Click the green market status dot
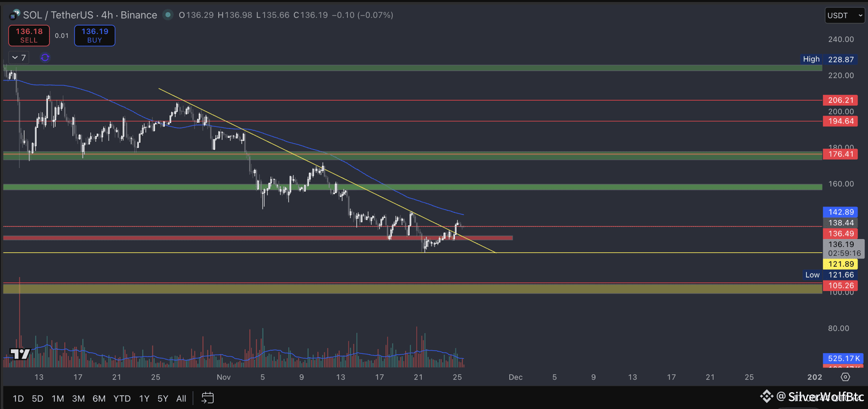The image size is (868, 409). click(x=168, y=15)
